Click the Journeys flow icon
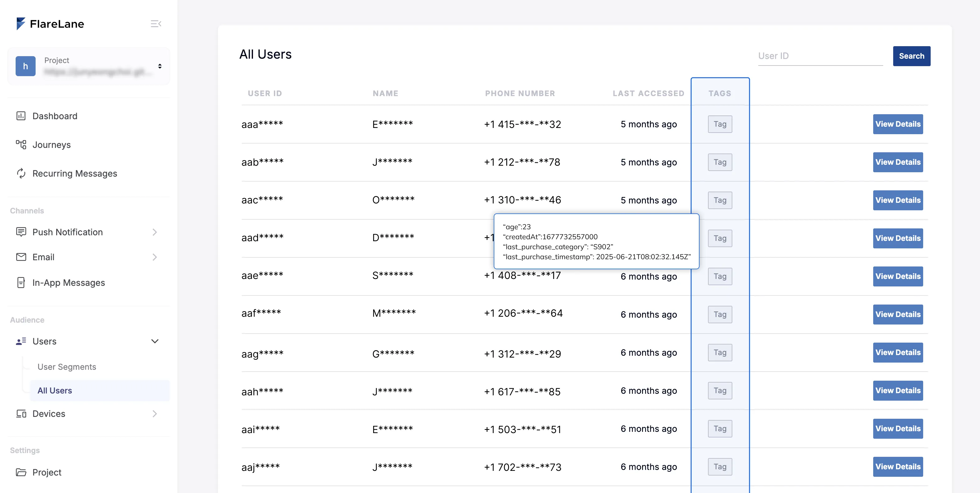980x493 pixels. [21, 144]
